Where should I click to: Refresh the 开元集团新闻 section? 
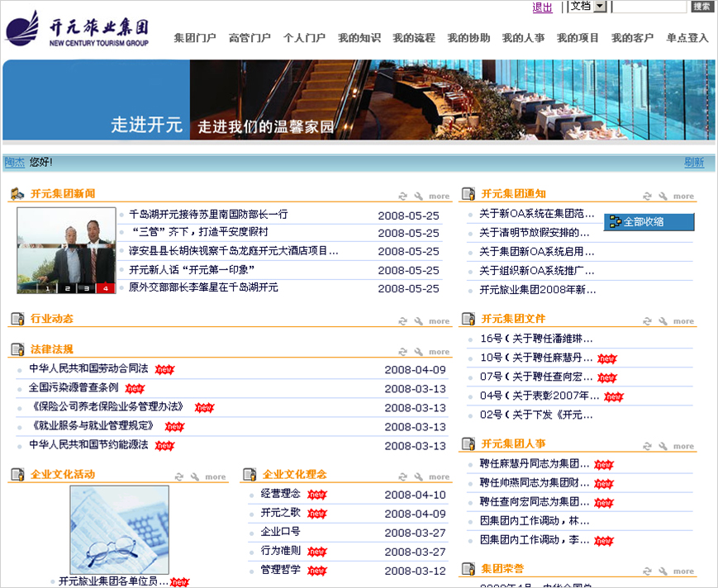pyautogui.click(x=403, y=197)
